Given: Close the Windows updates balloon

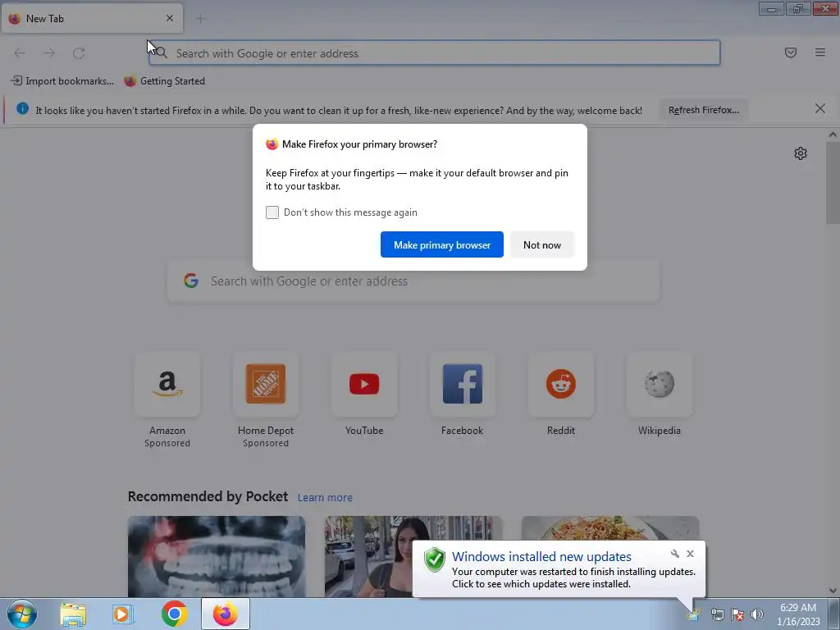Looking at the screenshot, I should point(690,554).
